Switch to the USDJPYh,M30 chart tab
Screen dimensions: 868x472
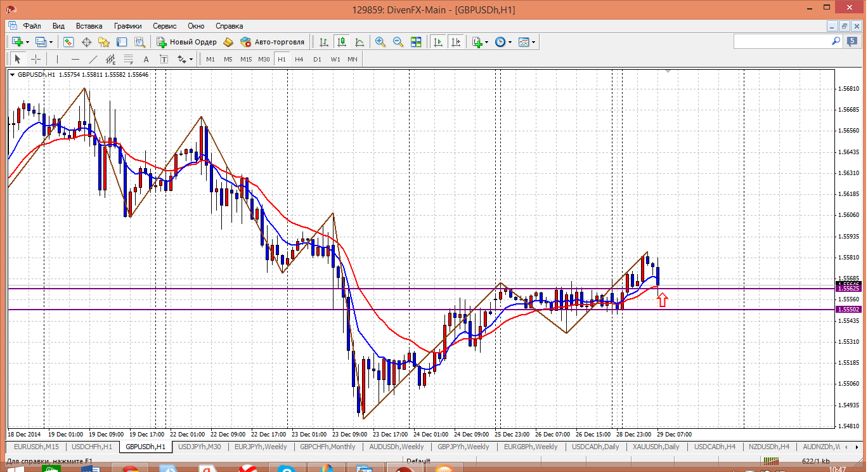[x=199, y=447]
